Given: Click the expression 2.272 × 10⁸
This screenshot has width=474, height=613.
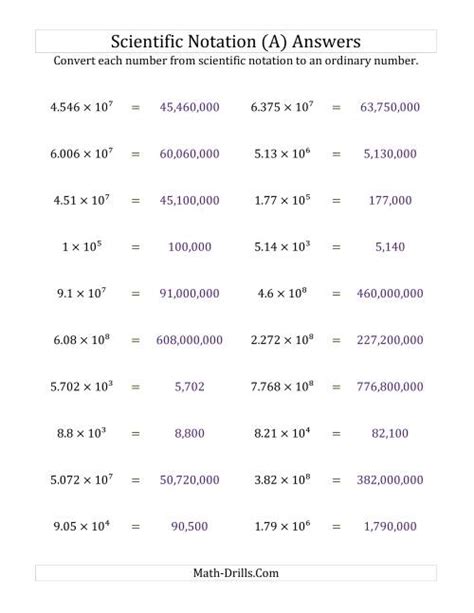Looking at the screenshot, I should coord(282,339).
